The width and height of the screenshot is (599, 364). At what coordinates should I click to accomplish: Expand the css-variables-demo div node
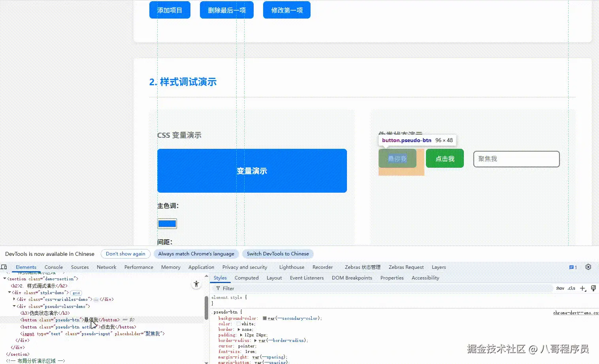14,299
